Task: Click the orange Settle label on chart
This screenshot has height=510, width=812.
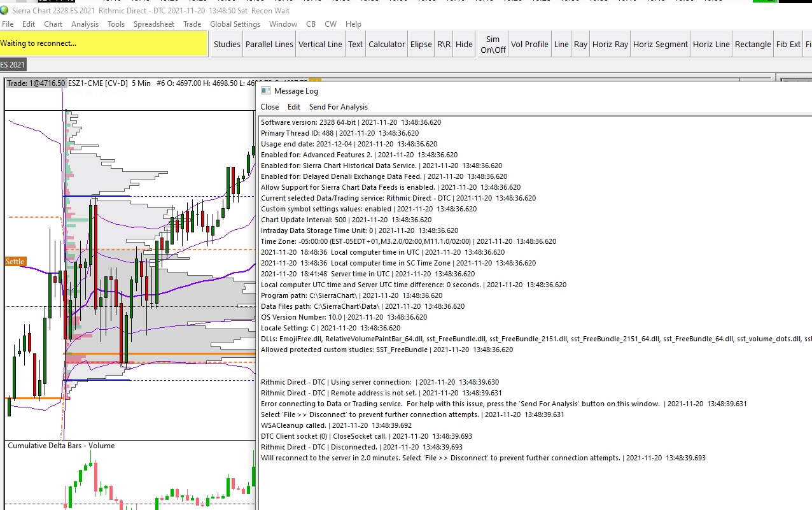Action: tap(15, 262)
